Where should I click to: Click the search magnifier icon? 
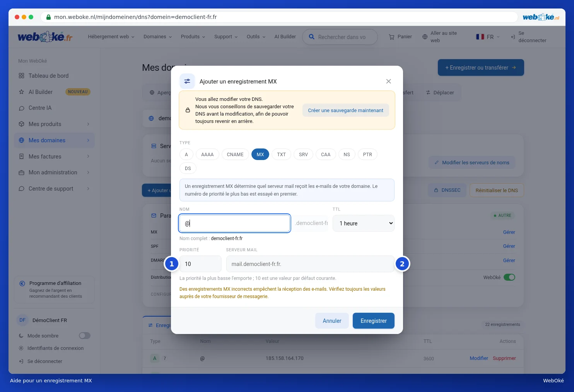click(311, 37)
